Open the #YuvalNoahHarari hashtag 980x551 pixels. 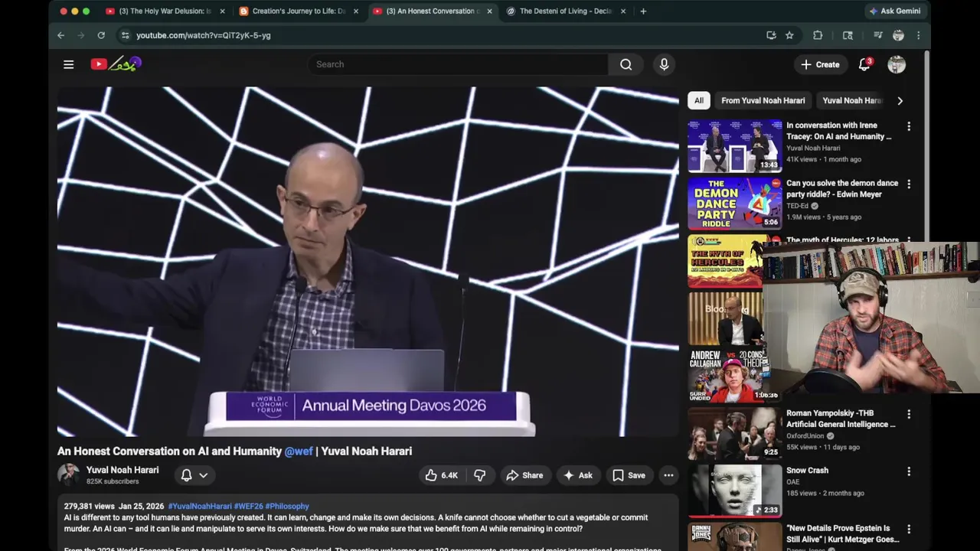(200, 506)
